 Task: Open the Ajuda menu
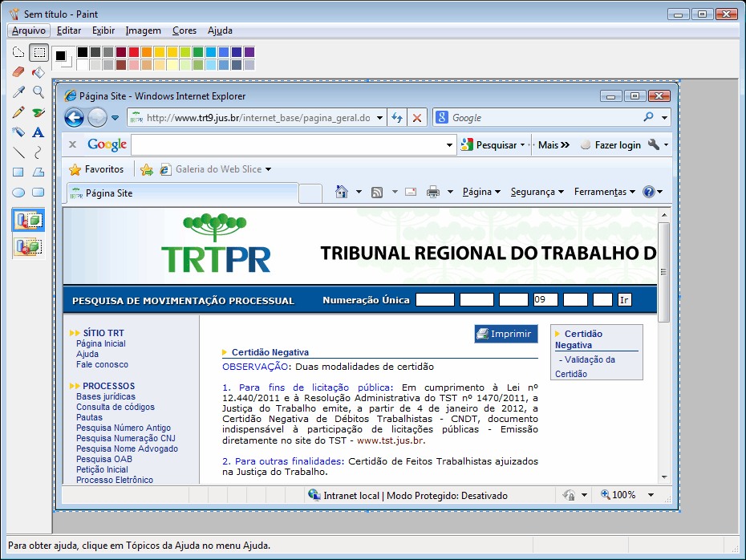pyautogui.click(x=220, y=30)
